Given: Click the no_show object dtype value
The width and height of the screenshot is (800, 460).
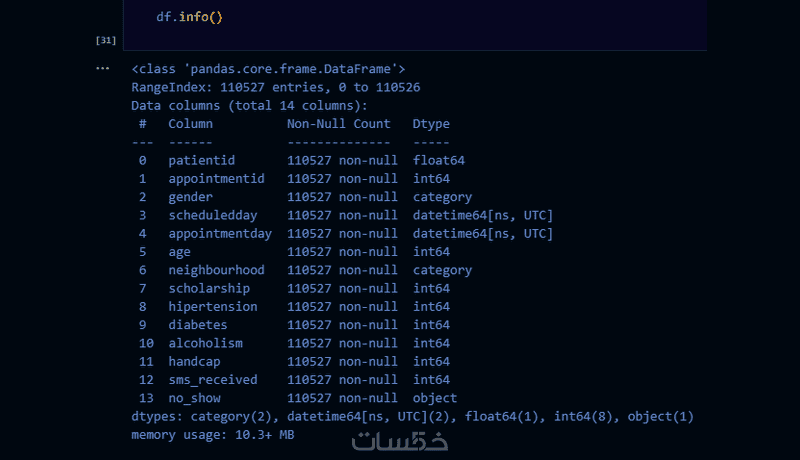Looking at the screenshot, I should point(434,398).
